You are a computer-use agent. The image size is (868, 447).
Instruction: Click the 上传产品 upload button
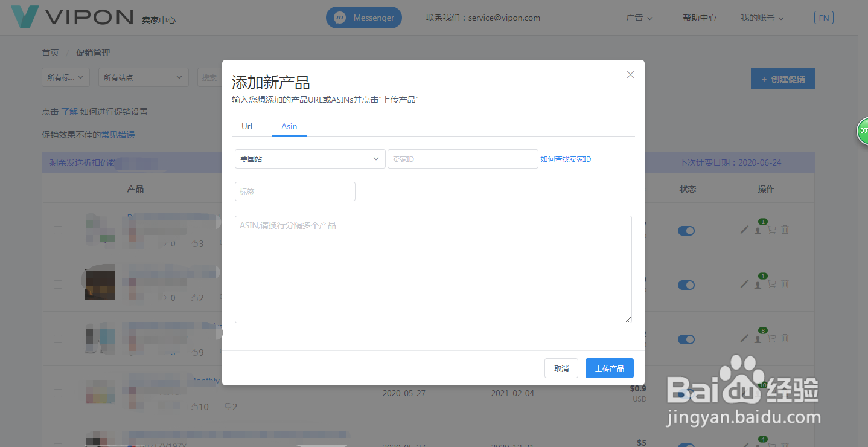(609, 368)
